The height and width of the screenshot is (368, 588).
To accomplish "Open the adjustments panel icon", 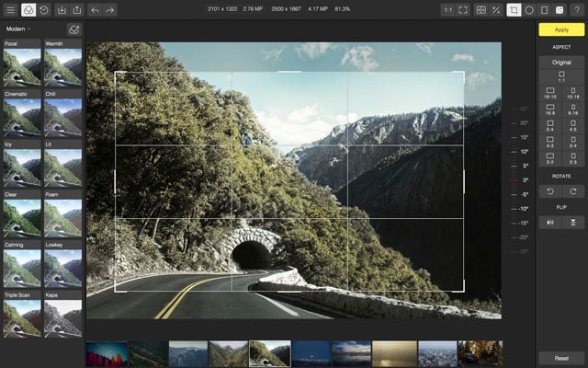I will pyautogui.click(x=560, y=10).
